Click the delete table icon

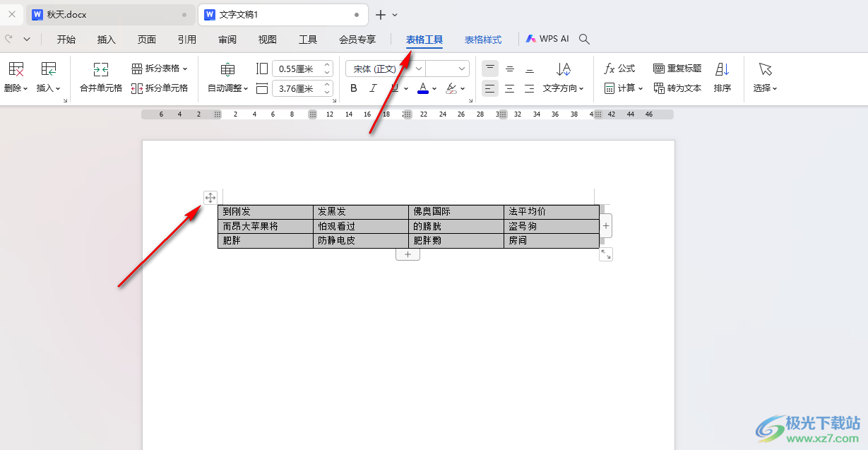16,69
